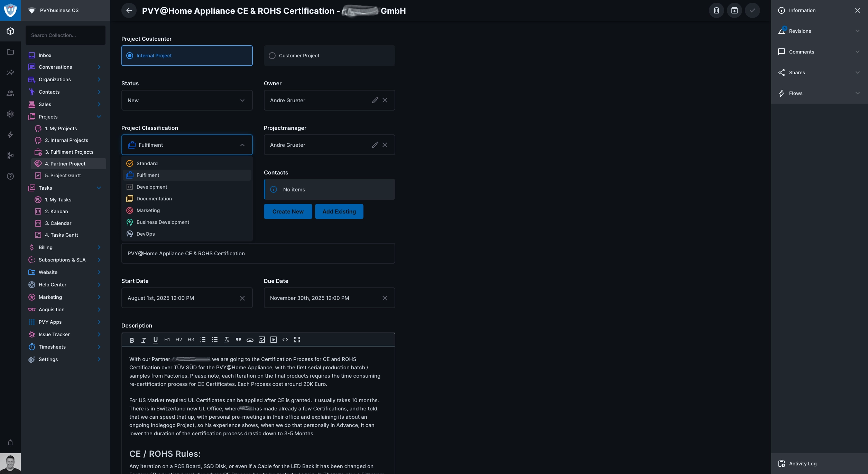Edit Owner with the pencil icon
Image resolution: width=868 pixels, height=474 pixels.
[x=375, y=100]
